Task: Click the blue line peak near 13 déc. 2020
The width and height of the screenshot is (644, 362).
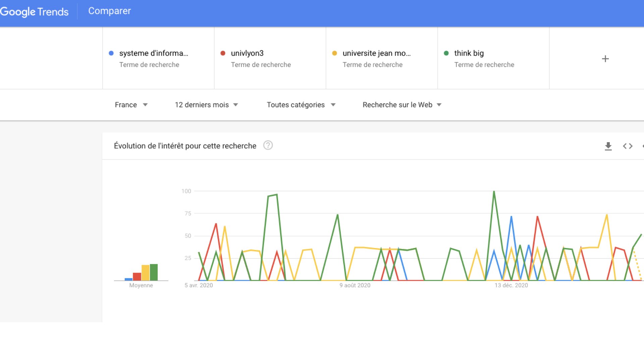Action: (511, 217)
